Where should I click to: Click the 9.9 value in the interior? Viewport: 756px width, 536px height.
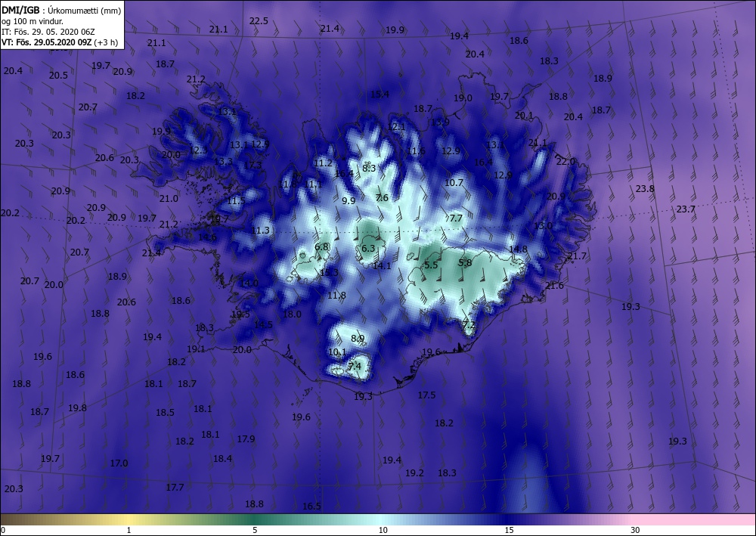[x=349, y=200]
